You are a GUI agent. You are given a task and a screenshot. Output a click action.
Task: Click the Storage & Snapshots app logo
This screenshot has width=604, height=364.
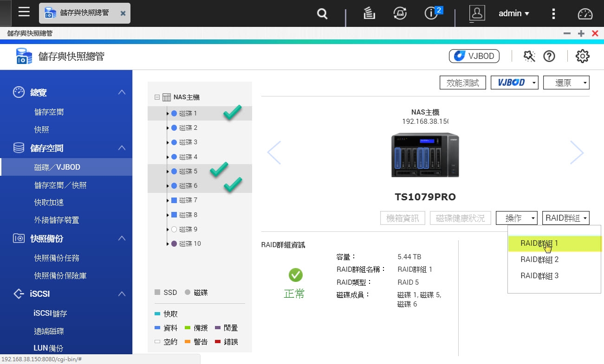point(24,56)
